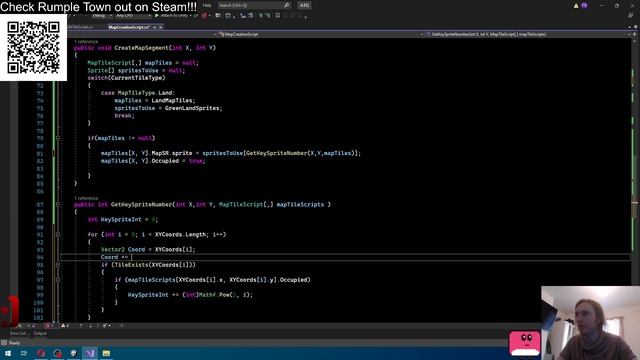Click the yellow warning notification icon
The image size is (640, 360).
pyautogui.click(x=576, y=6)
